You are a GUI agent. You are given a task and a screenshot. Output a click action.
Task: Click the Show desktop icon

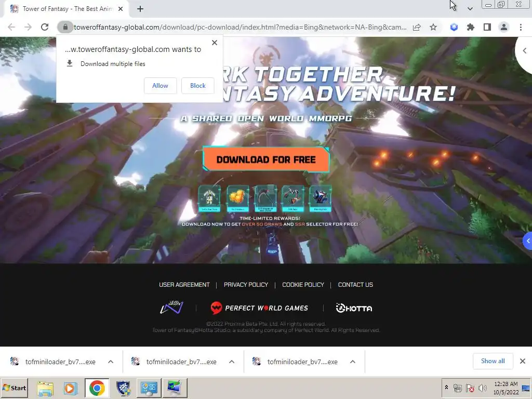tap(526, 388)
